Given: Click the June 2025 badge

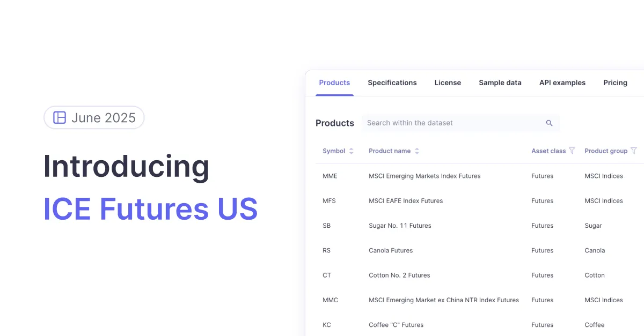Looking at the screenshot, I should [94, 118].
